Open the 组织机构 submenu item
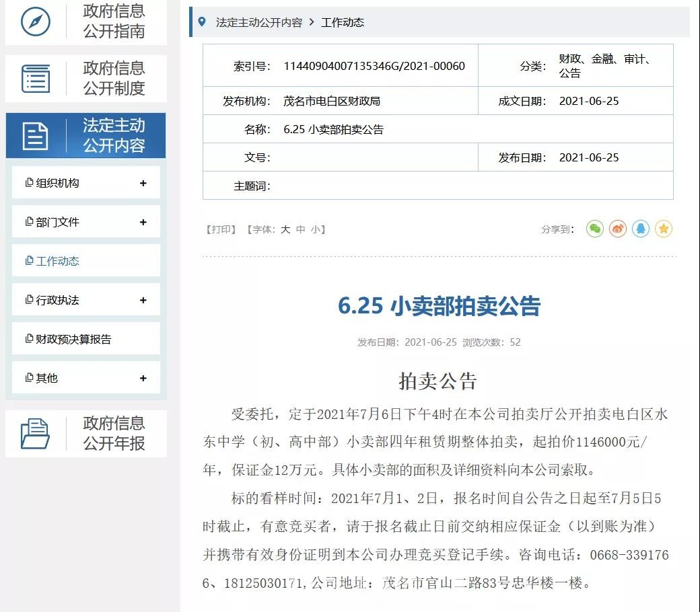The height and width of the screenshot is (612, 700). (x=85, y=182)
